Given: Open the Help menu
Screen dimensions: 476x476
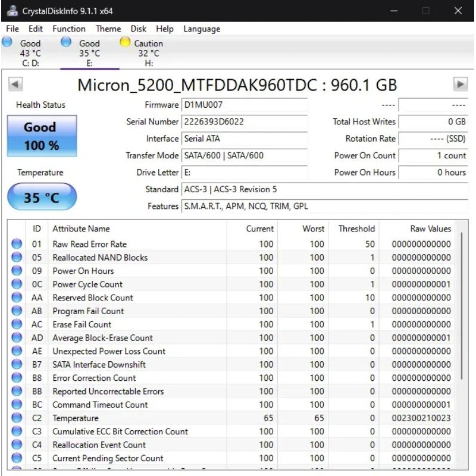Looking at the screenshot, I should [x=165, y=29].
